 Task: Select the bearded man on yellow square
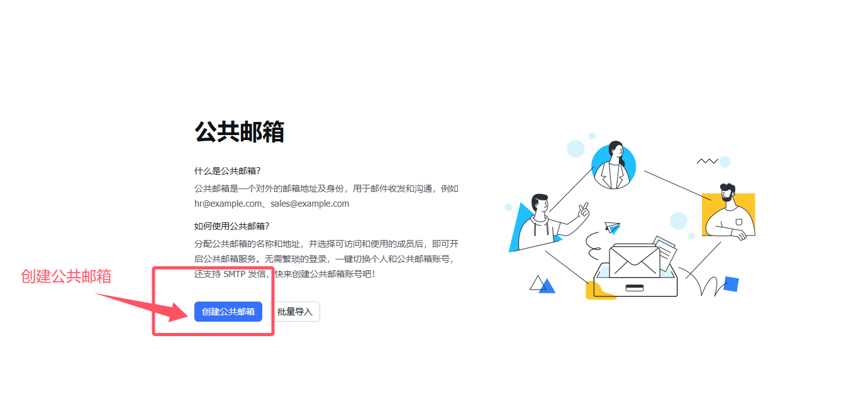click(730, 214)
